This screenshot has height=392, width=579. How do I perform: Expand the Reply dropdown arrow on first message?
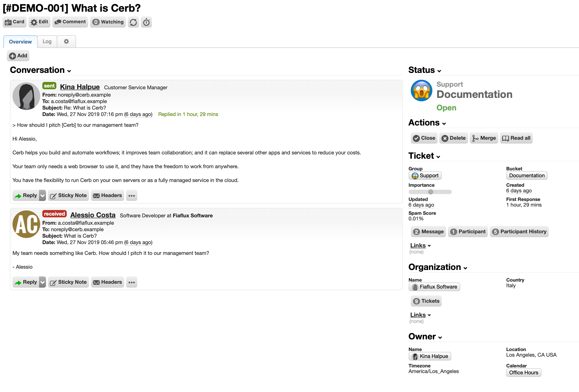click(43, 195)
